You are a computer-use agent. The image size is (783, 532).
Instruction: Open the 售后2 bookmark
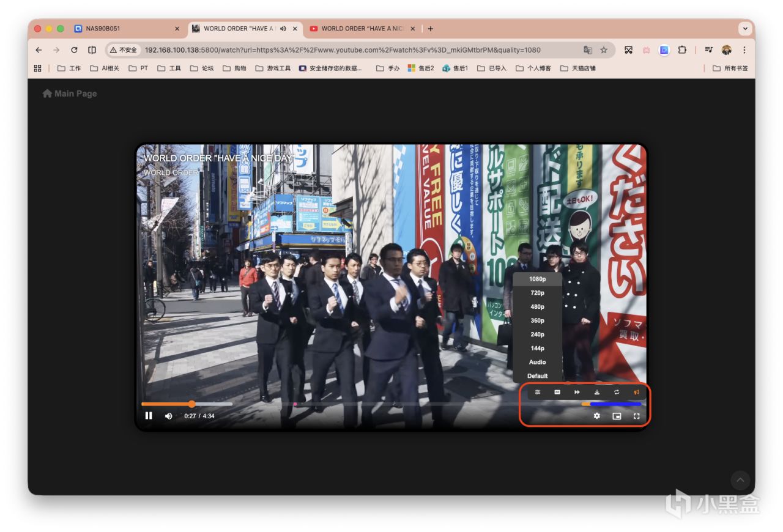(x=421, y=68)
